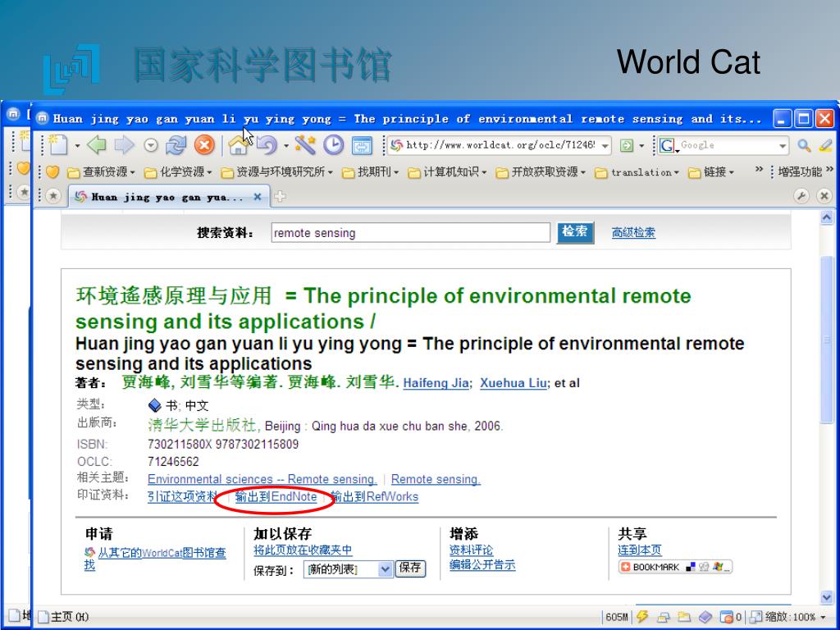
Task: Open the 计算机知识 bookmarks folder
Action: [447, 172]
